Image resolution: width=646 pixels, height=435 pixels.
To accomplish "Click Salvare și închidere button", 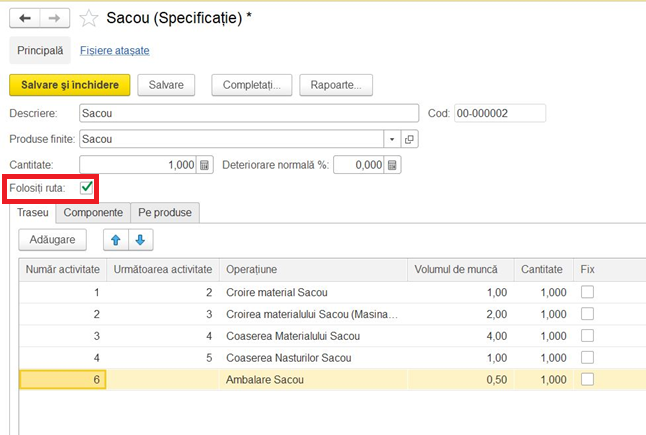I will (70, 85).
